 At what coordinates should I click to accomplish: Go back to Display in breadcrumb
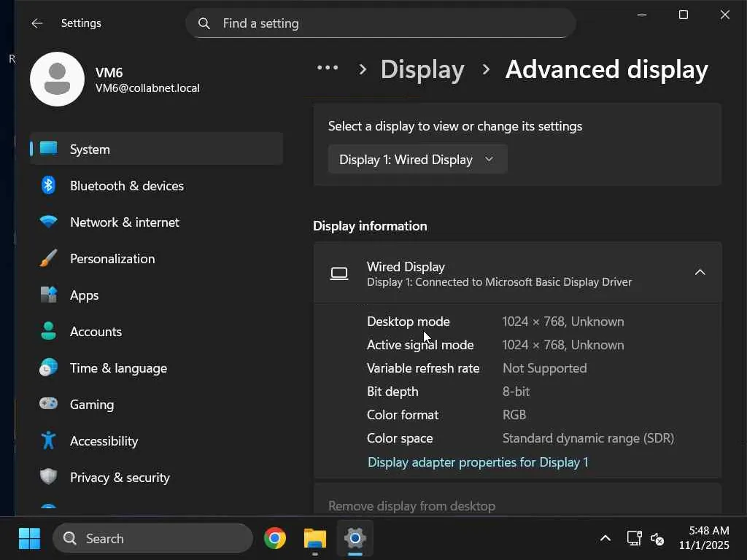422,69
